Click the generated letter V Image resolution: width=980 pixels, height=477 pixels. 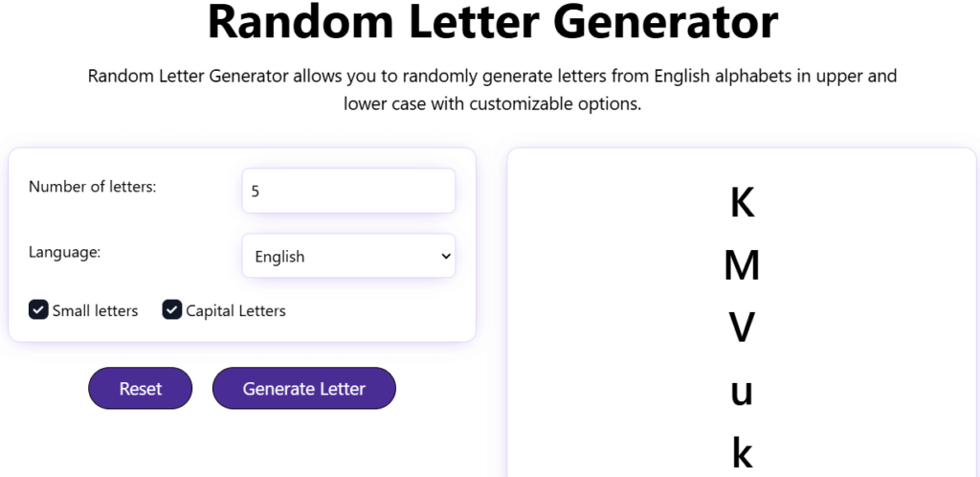click(742, 328)
